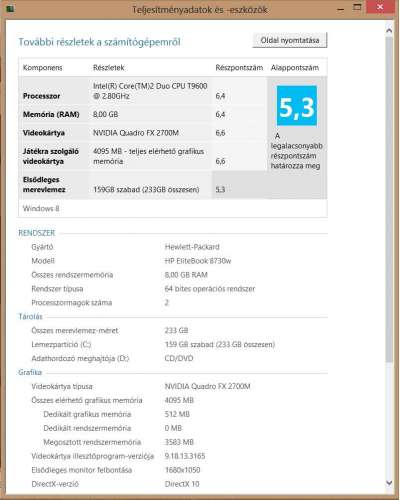400x500 pixels.
Task: Click the window icon in the title bar
Action: (x=10, y=9)
